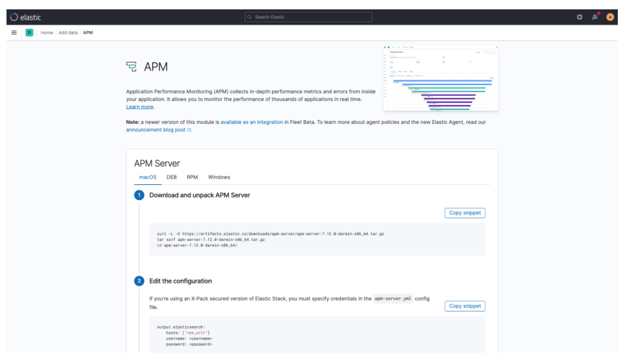Click the user profile avatar
The width and height of the screenshot is (622, 364).
[609, 18]
